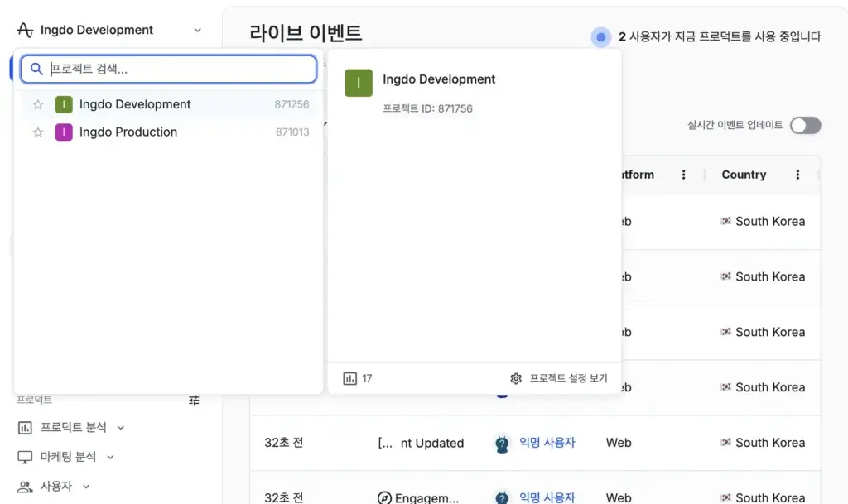Click the sidebar customize sliders icon
The image size is (848, 504).
point(194,400)
